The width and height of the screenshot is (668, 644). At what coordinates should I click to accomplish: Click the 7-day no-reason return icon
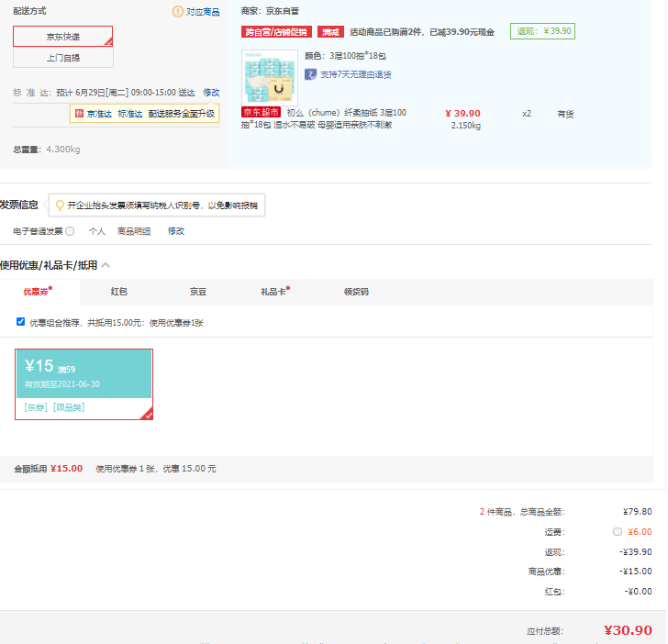click(311, 74)
